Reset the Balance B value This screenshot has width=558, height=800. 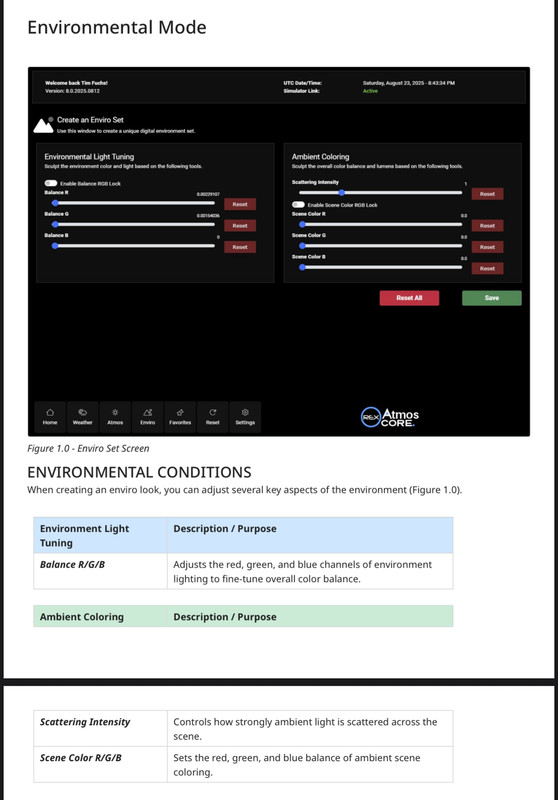tap(240, 247)
